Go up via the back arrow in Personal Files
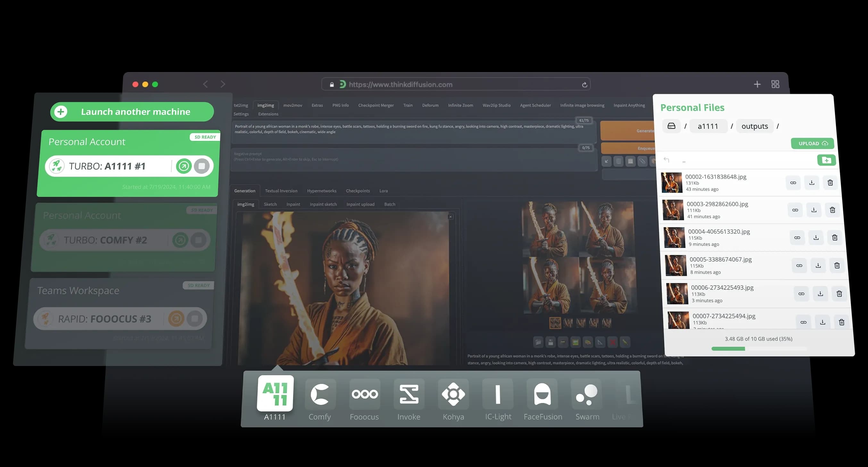The height and width of the screenshot is (467, 868). coord(666,160)
